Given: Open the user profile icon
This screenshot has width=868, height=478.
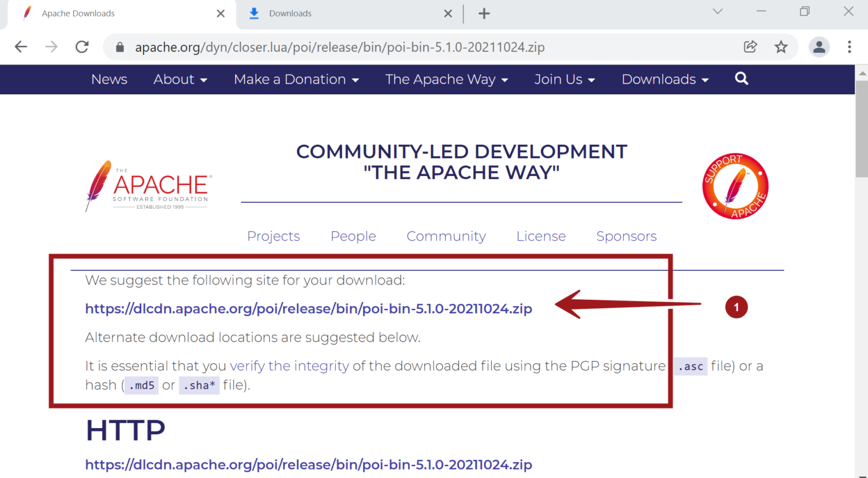Looking at the screenshot, I should click(819, 47).
